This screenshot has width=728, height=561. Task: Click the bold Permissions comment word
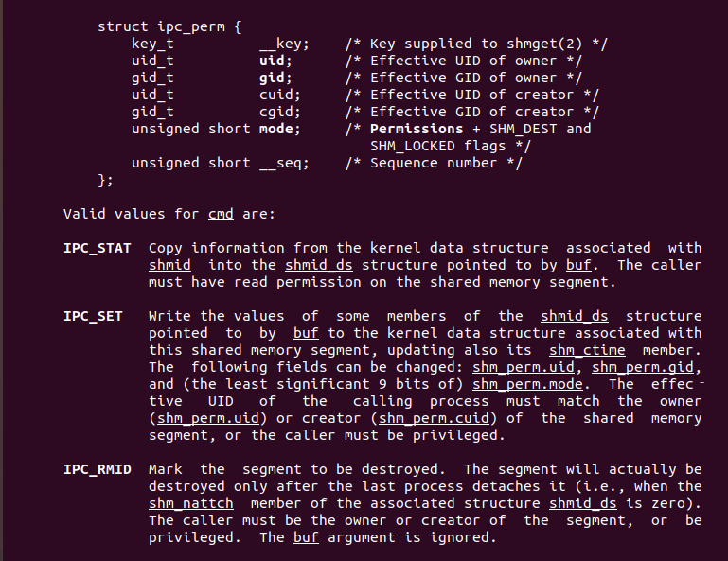click(x=417, y=129)
